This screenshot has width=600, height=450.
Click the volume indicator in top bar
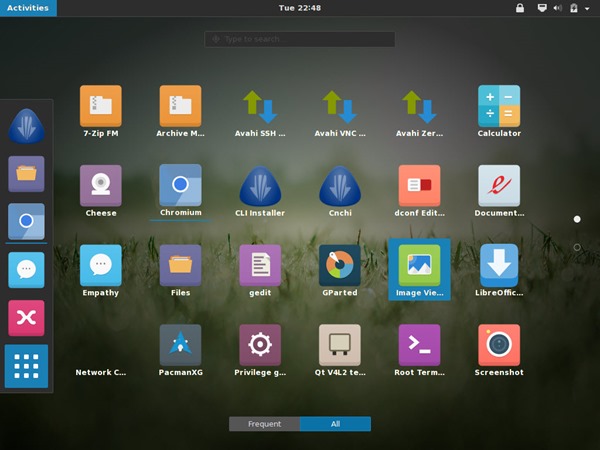558,8
